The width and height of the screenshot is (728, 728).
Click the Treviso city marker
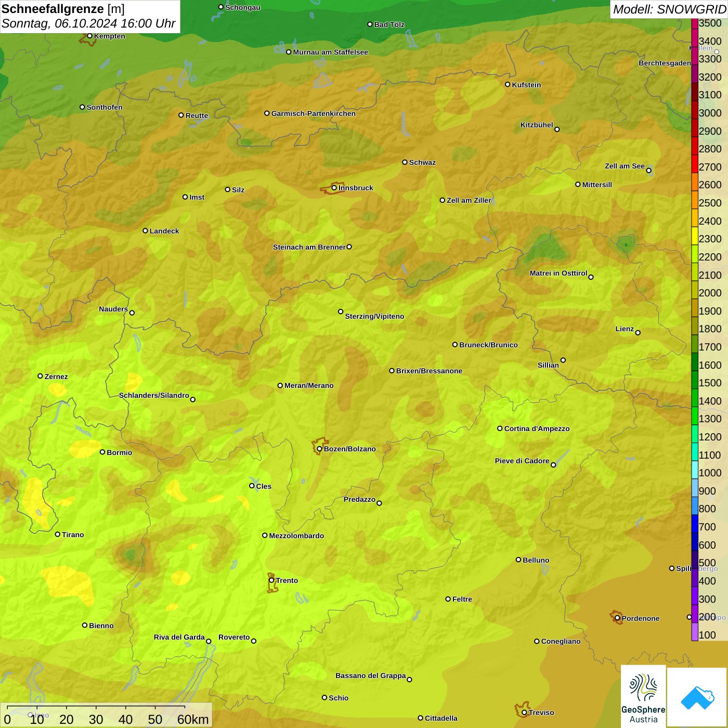[x=524, y=712]
